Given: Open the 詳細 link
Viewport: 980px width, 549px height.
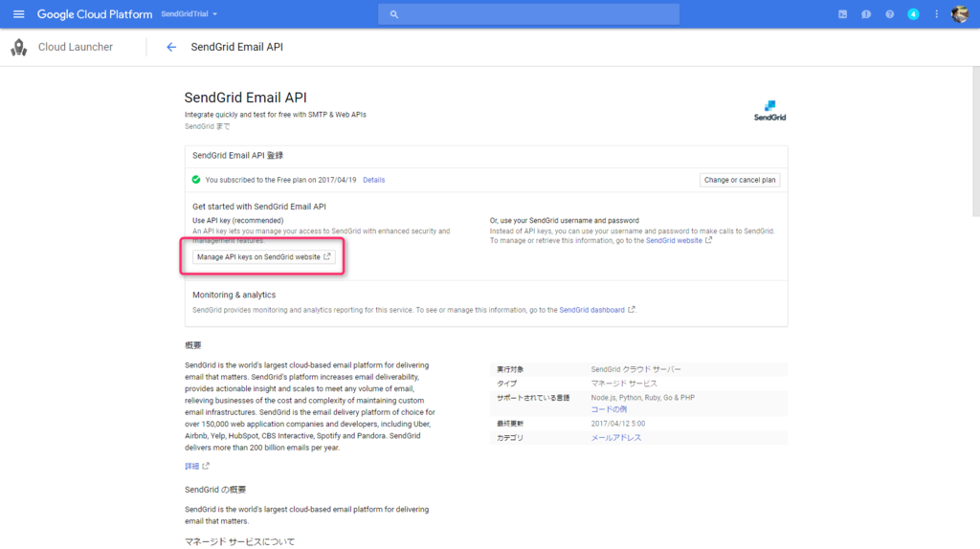Looking at the screenshot, I should [x=191, y=466].
